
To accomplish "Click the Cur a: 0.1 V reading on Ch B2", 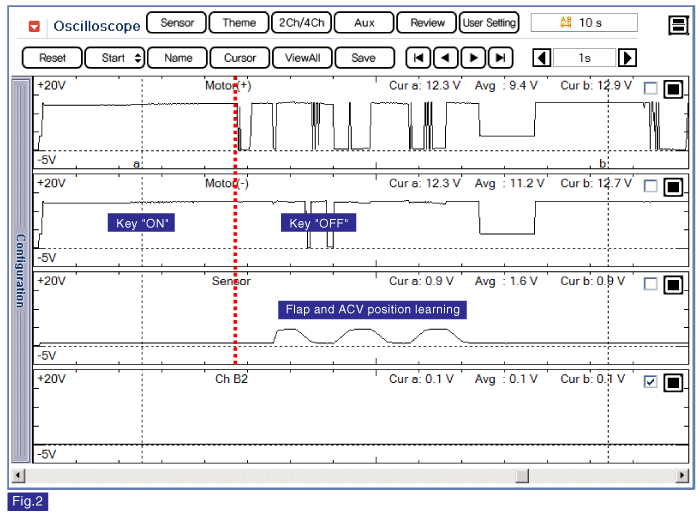I will click(421, 379).
